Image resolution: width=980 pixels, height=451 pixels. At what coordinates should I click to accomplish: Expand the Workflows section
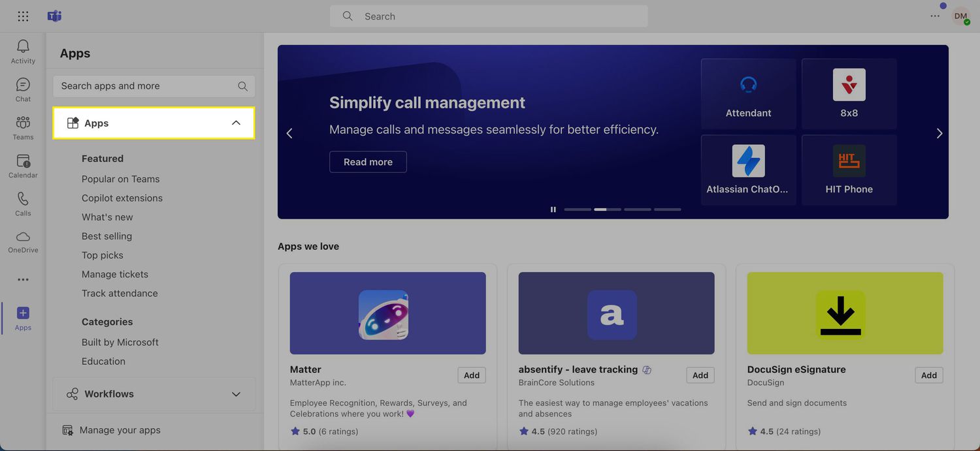click(x=236, y=394)
